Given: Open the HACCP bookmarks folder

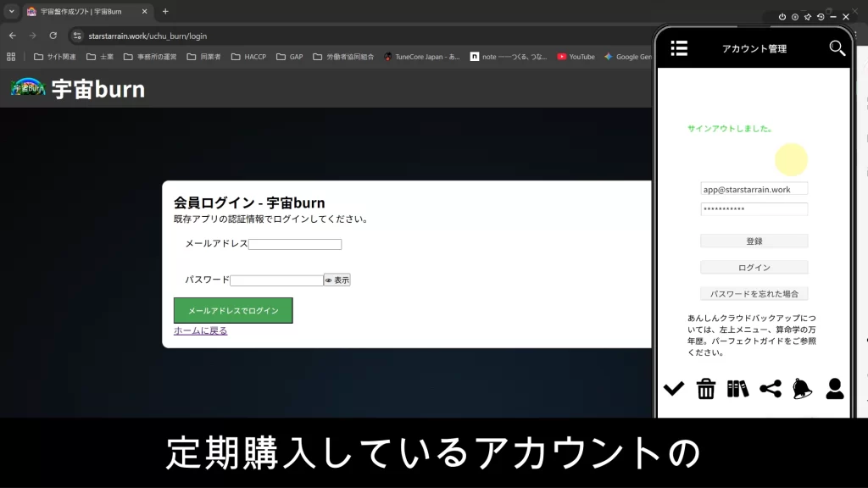Looking at the screenshot, I should tap(248, 57).
